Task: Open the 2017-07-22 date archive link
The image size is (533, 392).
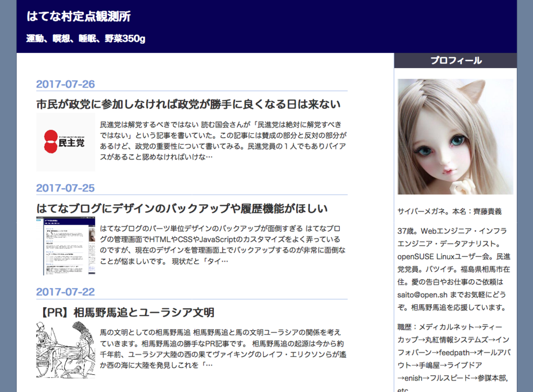Action: 65,292
